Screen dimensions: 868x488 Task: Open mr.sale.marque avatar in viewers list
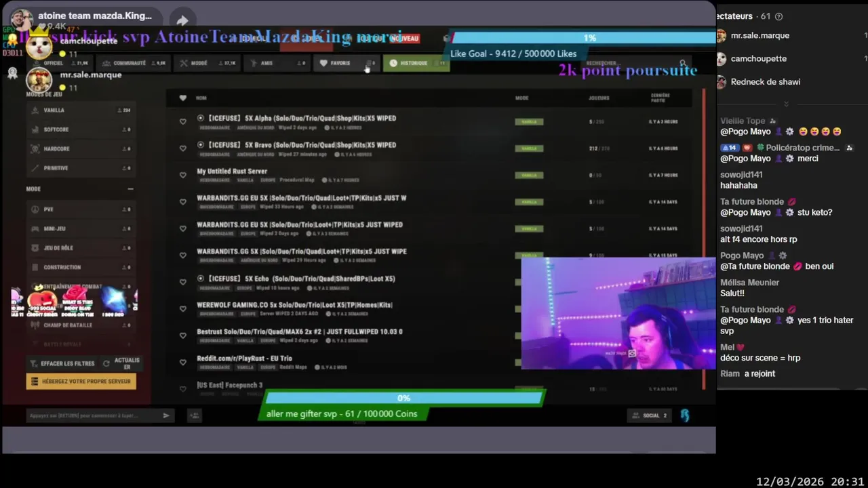click(x=722, y=35)
